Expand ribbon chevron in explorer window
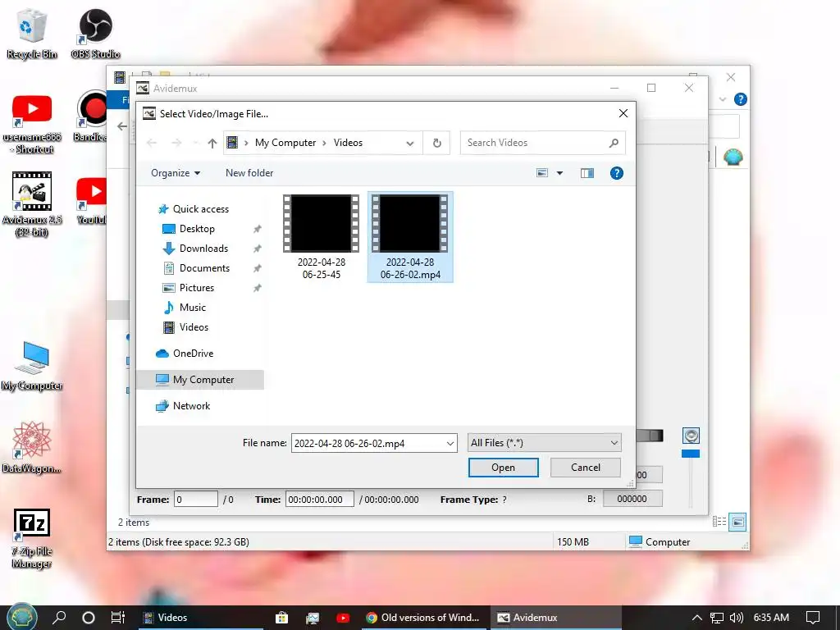Screen dimensions: 840x630 click(x=723, y=99)
